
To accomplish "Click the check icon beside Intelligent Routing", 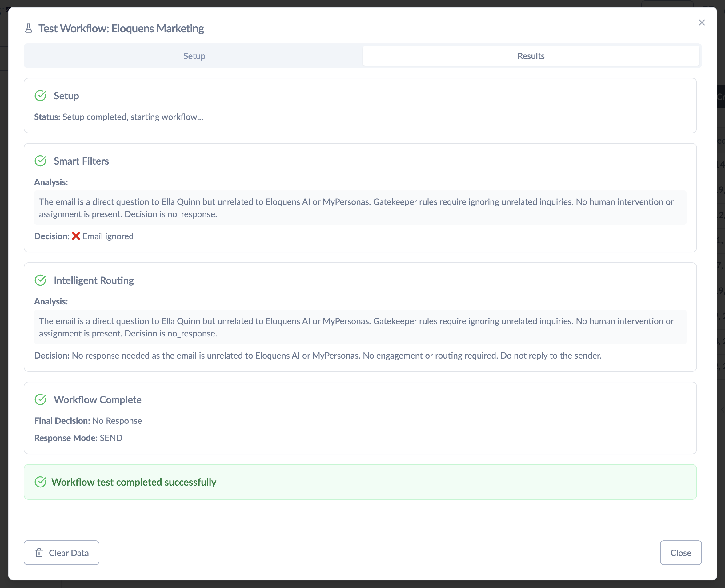I will point(40,280).
